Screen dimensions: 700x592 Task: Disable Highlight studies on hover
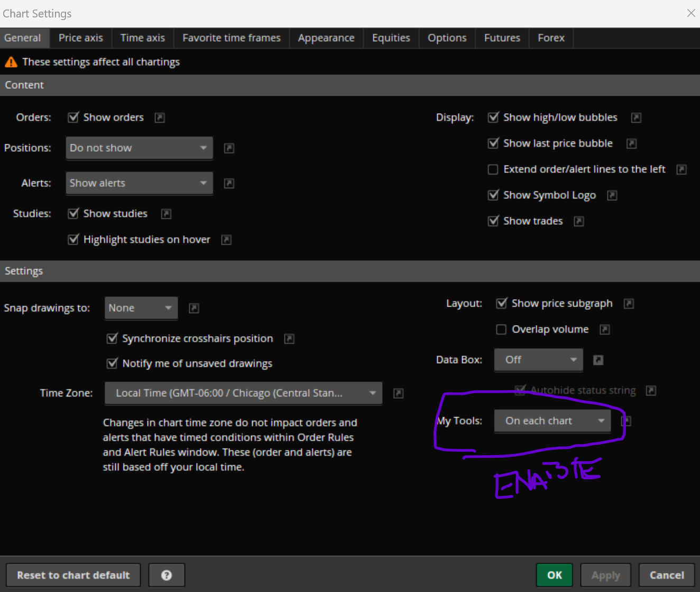click(73, 239)
